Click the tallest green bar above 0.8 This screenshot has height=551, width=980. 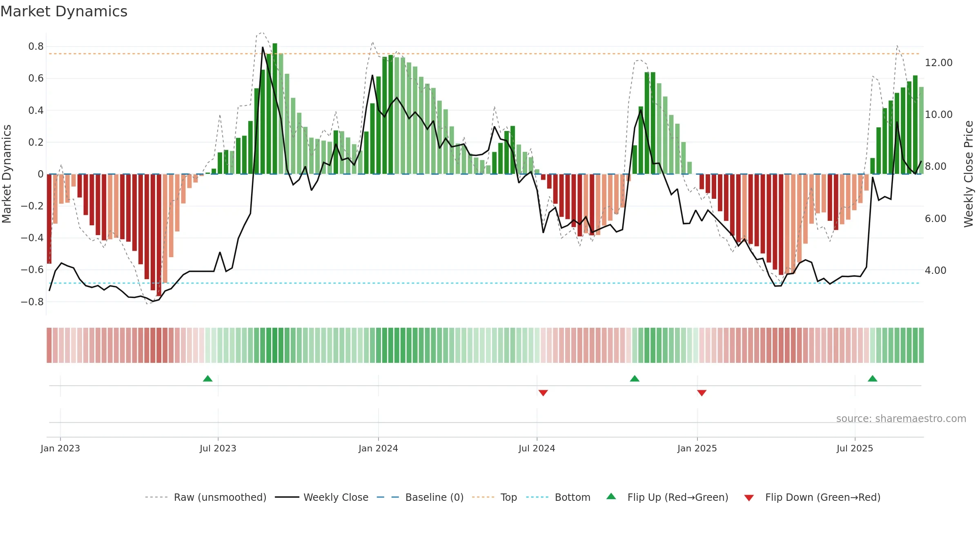tap(275, 109)
